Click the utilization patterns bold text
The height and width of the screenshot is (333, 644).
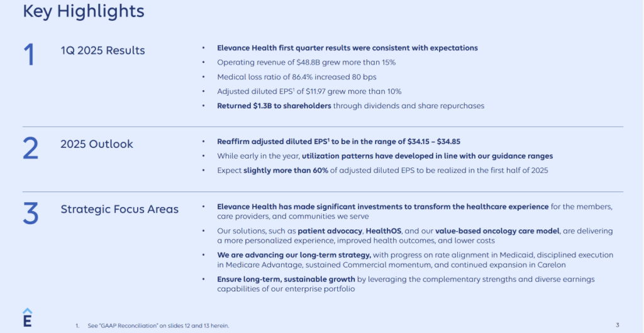[x=427, y=156]
